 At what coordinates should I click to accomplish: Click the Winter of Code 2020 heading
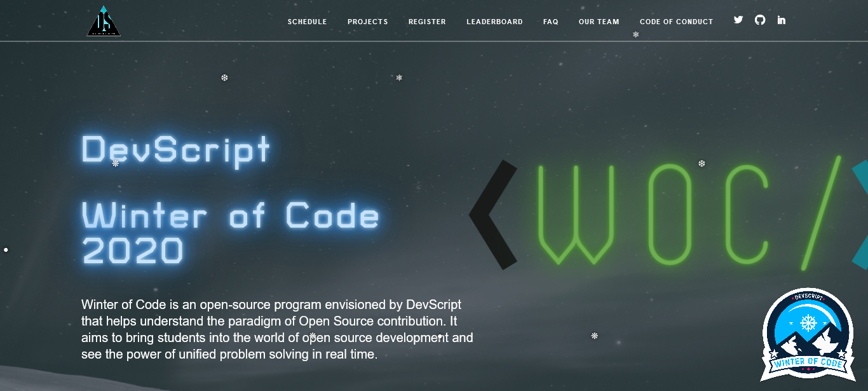(229, 232)
